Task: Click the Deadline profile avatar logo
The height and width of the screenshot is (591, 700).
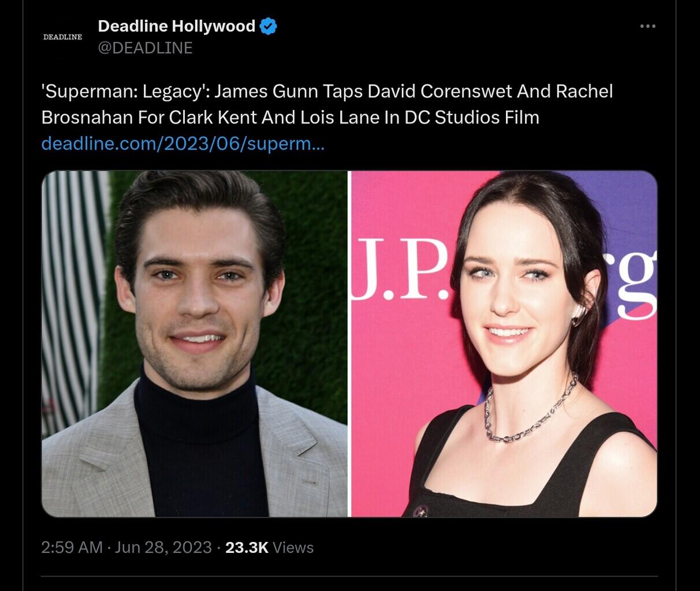Action: (x=62, y=37)
